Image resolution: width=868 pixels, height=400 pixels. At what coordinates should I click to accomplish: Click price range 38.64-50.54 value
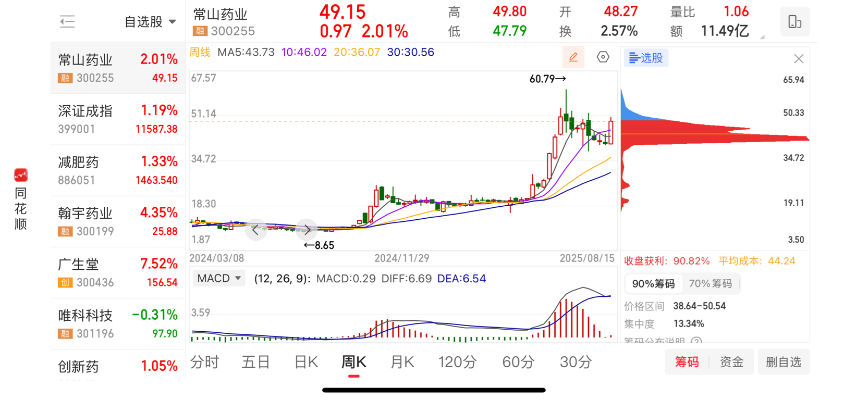[699, 306]
